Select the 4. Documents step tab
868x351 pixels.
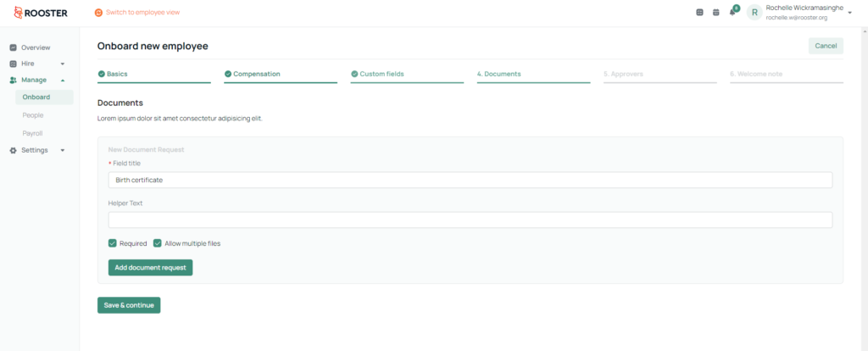(x=534, y=75)
